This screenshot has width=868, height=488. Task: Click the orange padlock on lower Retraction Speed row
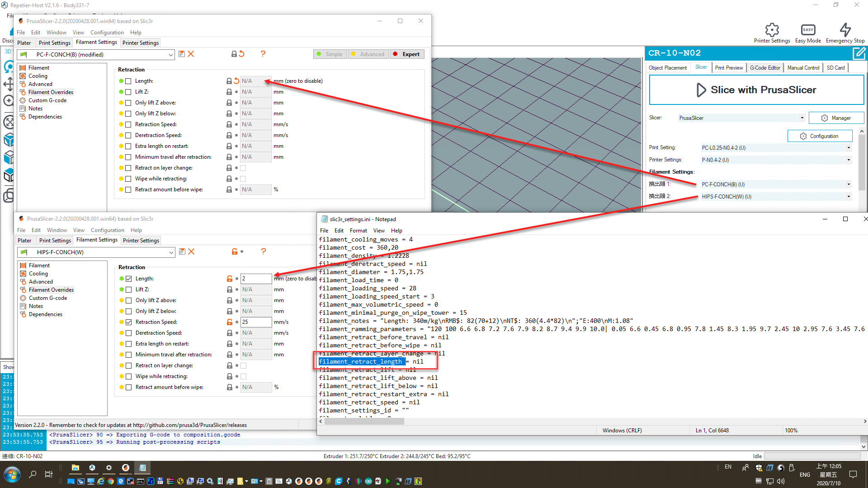click(230, 322)
